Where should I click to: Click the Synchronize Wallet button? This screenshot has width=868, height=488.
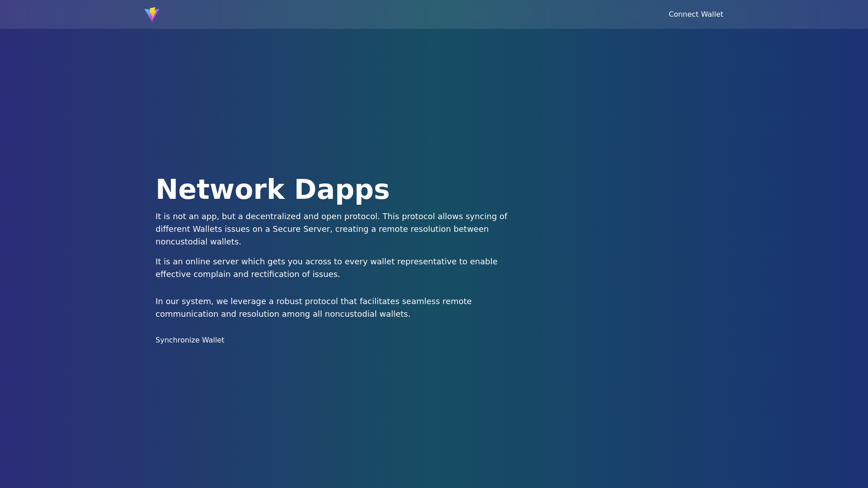pos(190,340)
